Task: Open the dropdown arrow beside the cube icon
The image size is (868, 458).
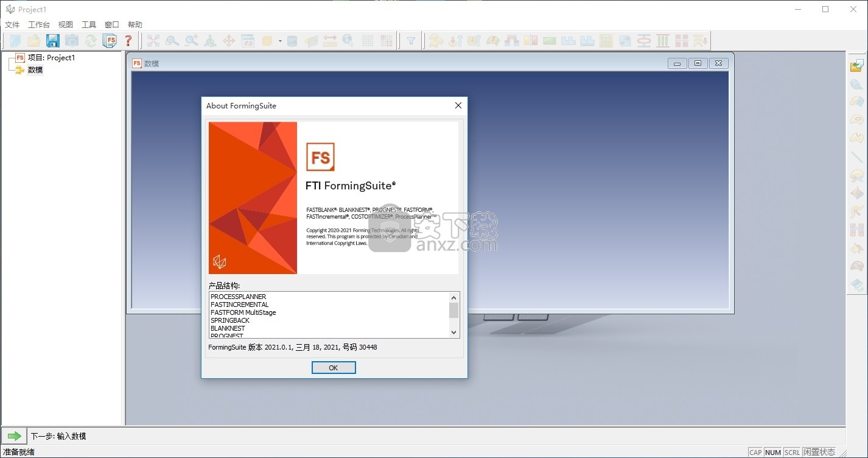Action: pyautogui.click(x=280, y=41)
